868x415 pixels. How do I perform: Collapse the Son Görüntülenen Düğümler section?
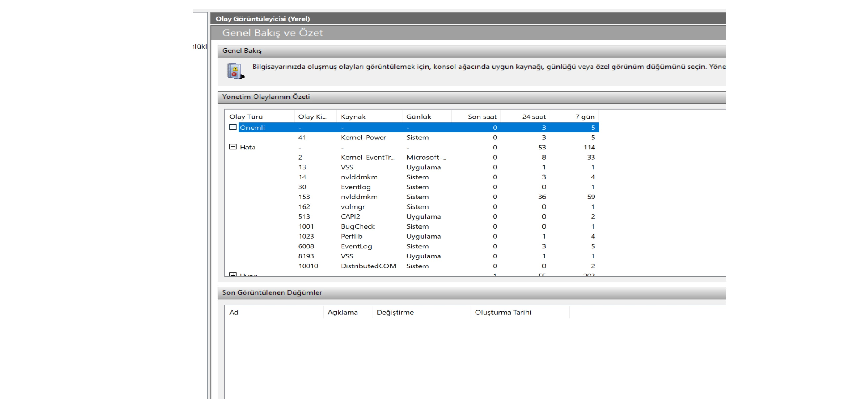(x=472, y=293)
